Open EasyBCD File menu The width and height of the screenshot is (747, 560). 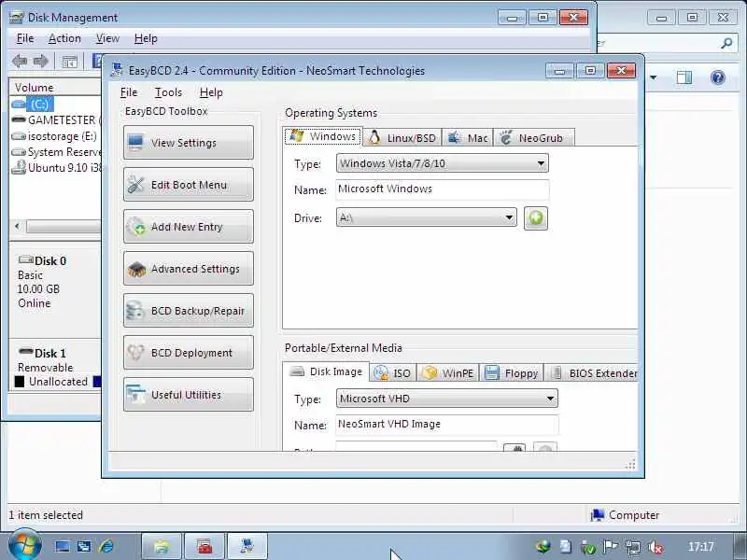129,92
